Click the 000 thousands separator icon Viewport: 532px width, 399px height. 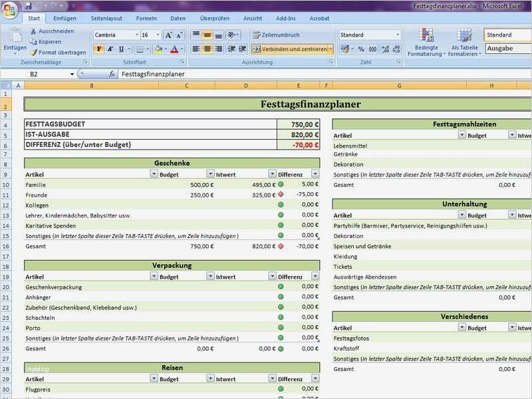[x=372, y=49]
